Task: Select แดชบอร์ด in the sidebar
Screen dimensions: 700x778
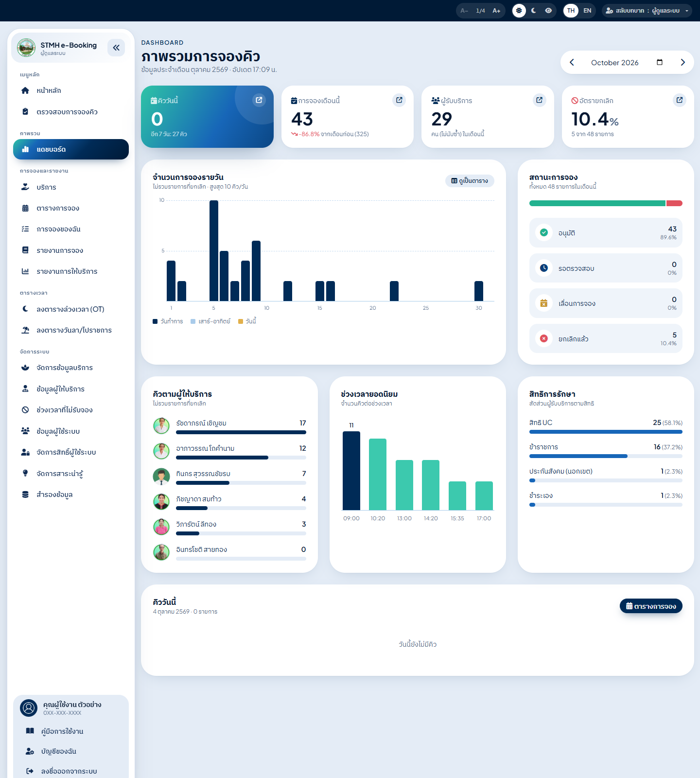Action: (x=71, y=149)
